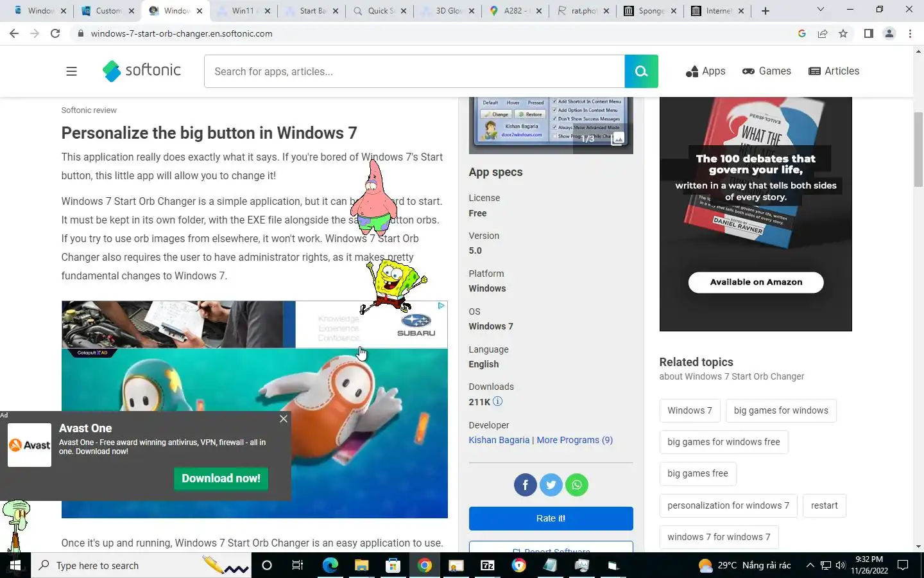Screen dimensions: 924x578
Task: Click the downloads info icon
Action: pos(497,401)
